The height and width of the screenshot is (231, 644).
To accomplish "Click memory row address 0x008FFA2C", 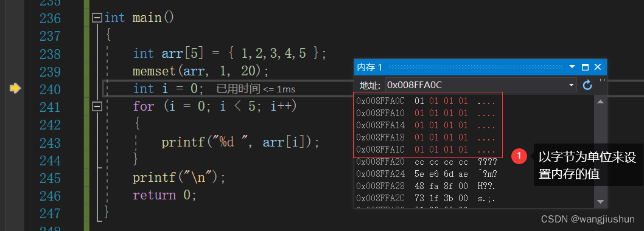I will [380, 198].
